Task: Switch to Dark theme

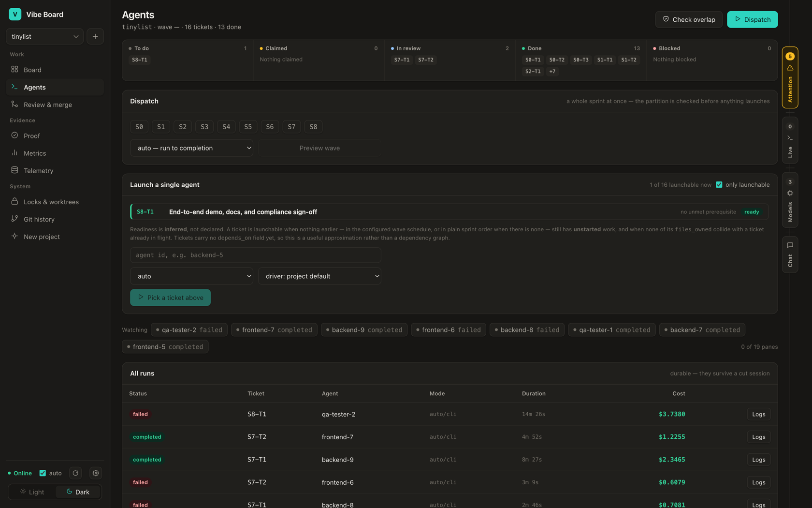Action: [x=78, y=492]
